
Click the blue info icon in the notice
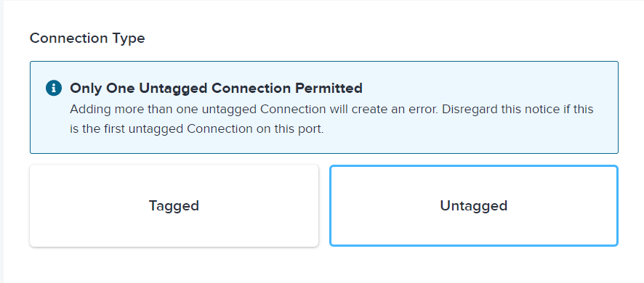tap(53, 89)
